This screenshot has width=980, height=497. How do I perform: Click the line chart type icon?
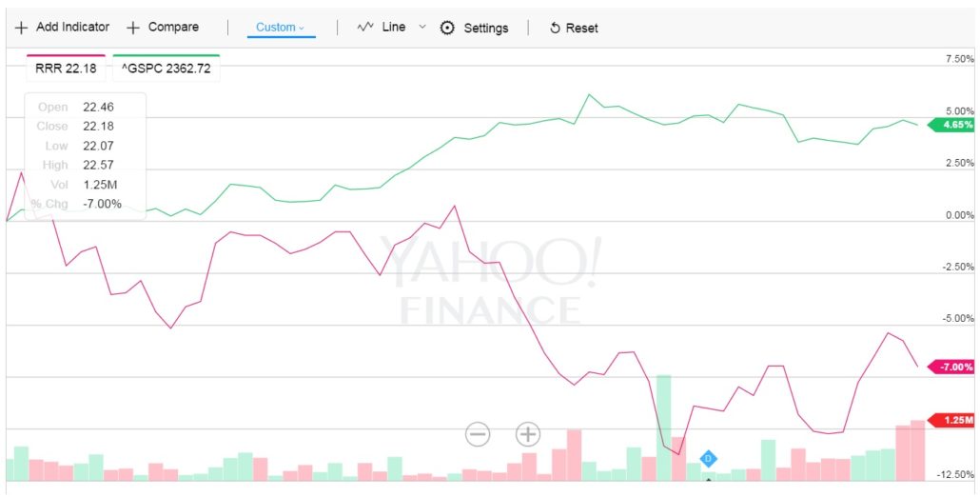[365, 28]
